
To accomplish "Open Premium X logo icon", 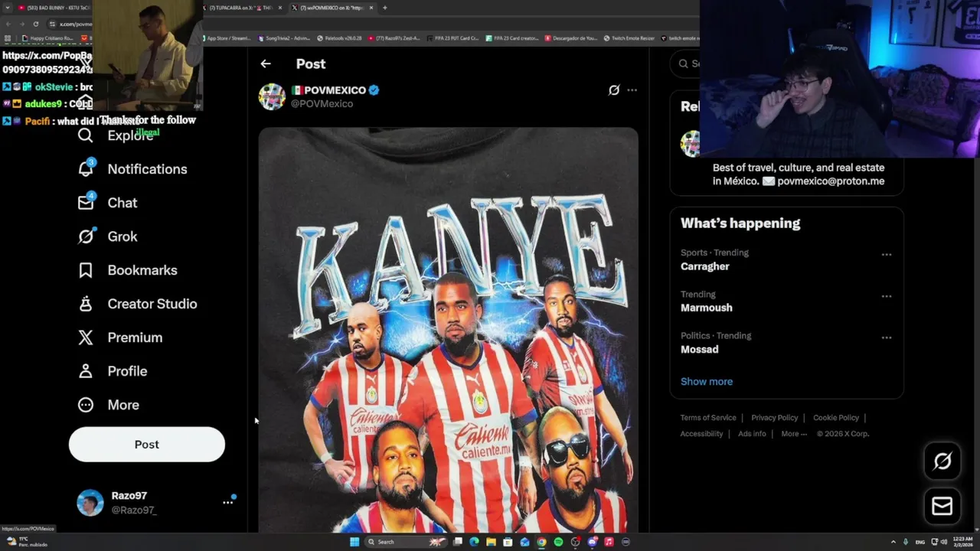I will [x=86, y=337].
